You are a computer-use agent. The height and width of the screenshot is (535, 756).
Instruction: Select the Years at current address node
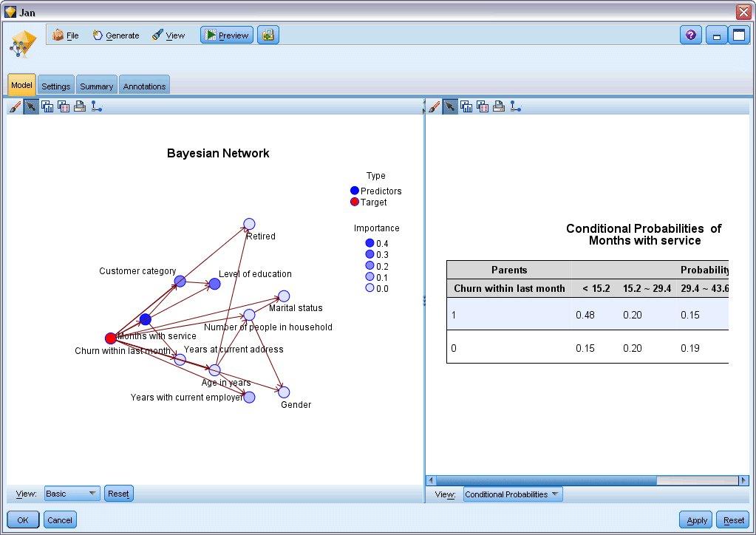[x=180, y=360]
